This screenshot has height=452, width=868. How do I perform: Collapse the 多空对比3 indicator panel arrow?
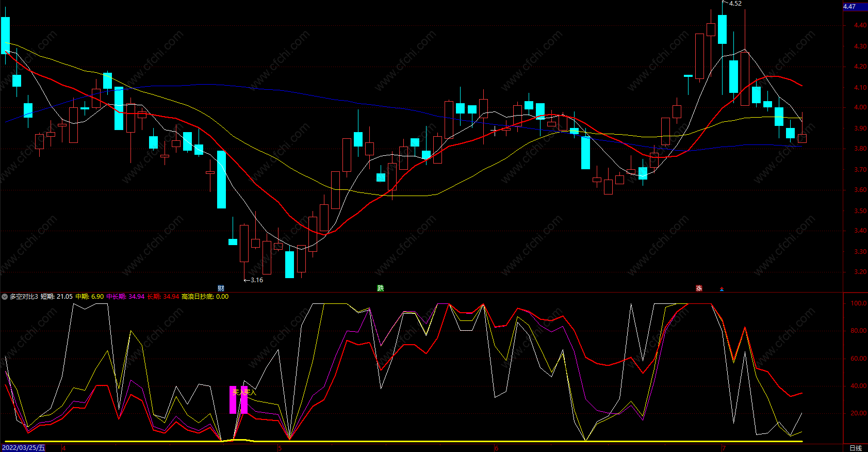point(5,297)
